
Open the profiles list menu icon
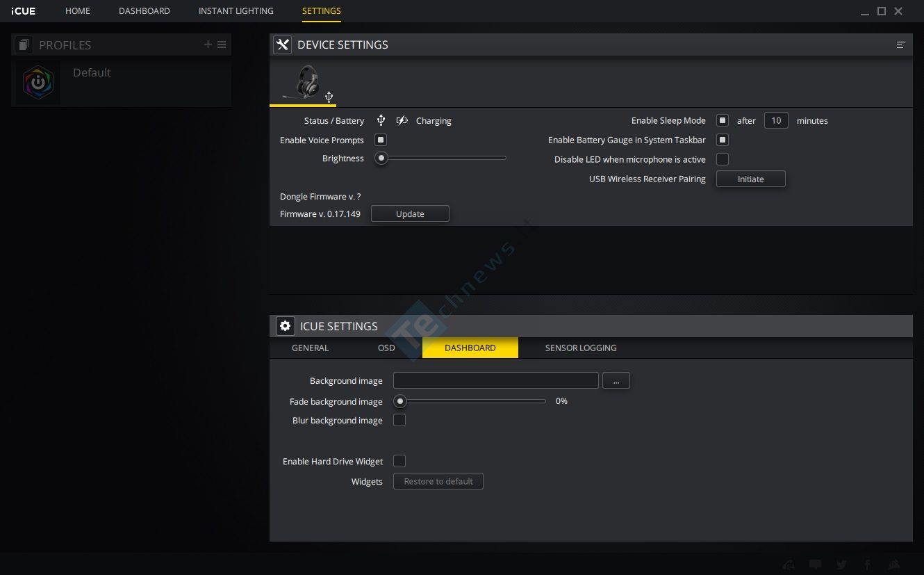222,44
